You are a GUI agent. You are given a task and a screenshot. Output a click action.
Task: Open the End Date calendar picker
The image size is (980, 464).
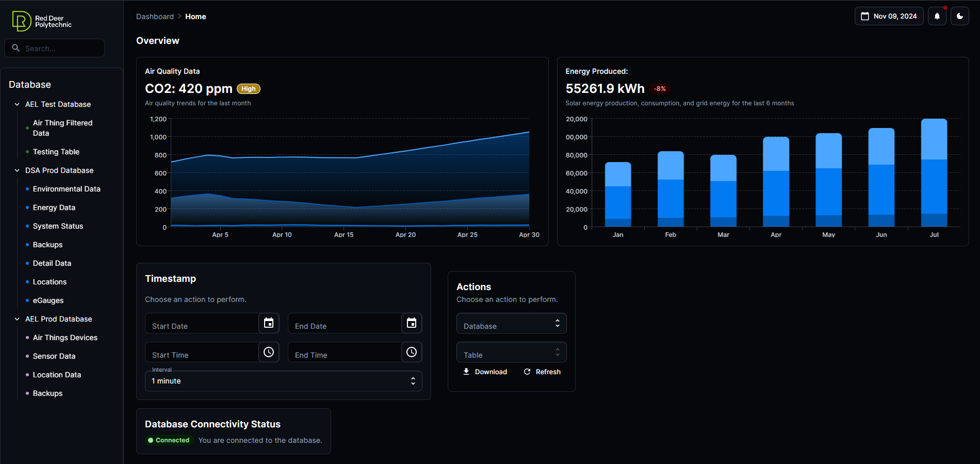click(412, 323)
